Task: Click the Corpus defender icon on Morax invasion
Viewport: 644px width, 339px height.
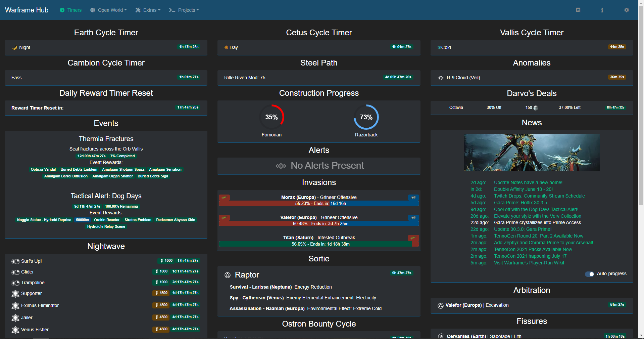Action: (413, 198)
